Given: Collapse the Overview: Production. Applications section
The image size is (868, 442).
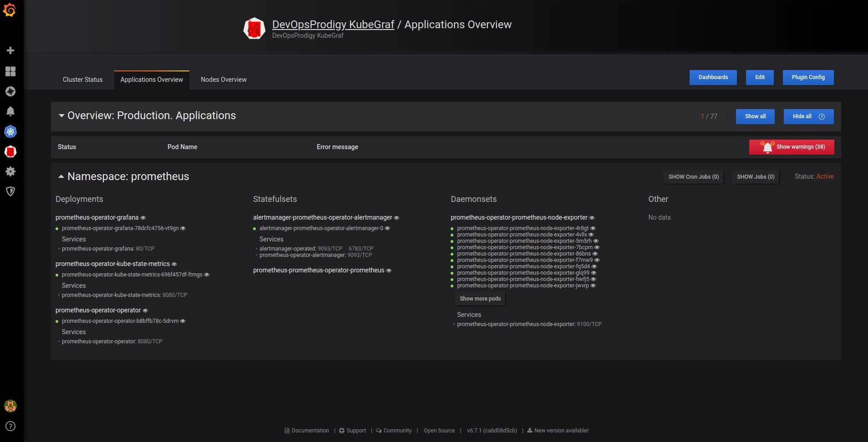Looking at the screenshot, I should (61, 116).
